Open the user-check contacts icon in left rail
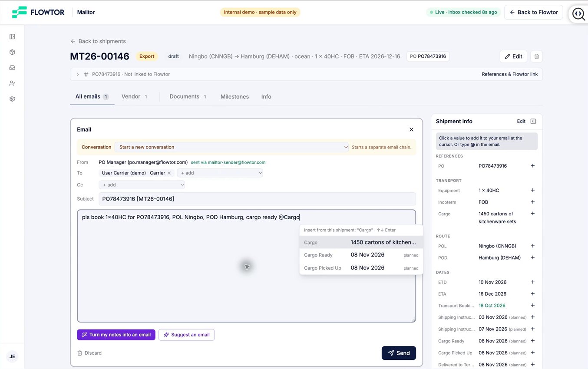Screen dimensions: 588x369 [x=12, y=83]
